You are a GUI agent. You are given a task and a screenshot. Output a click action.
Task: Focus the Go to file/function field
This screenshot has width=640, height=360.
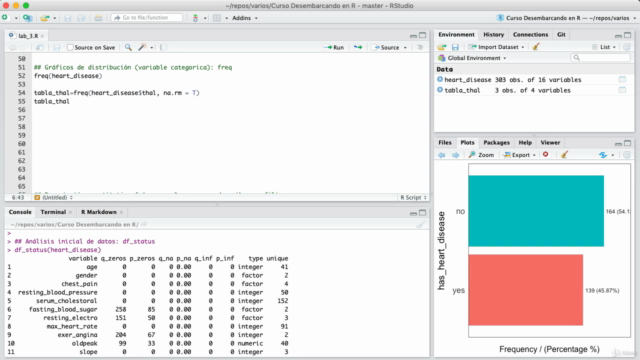pyautogui.click(x=147, y=18)
